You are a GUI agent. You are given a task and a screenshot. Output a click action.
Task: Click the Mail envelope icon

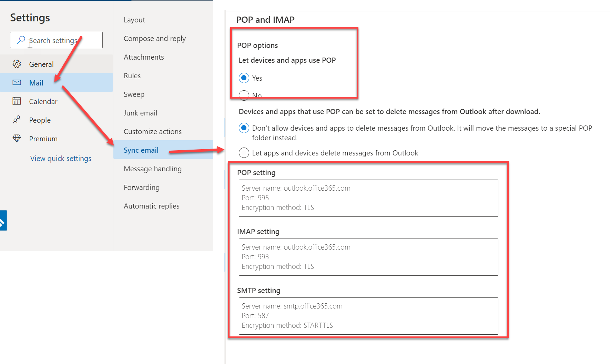pyautogui.click(x=17, y=82)
